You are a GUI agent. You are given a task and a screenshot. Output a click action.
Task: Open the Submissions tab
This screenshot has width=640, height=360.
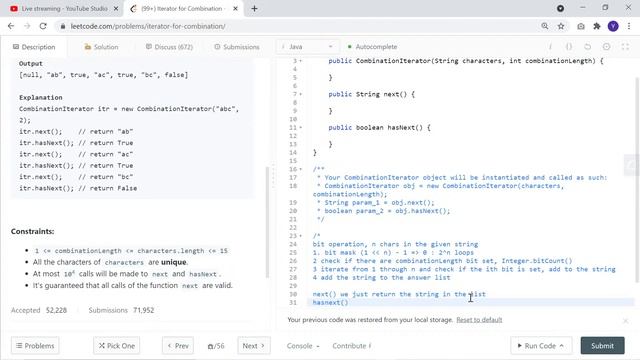237,47
